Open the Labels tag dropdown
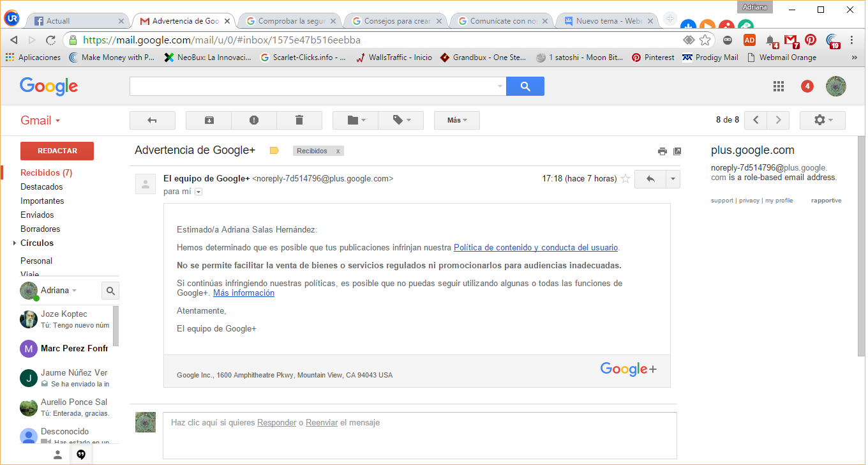The image size is (868, 465). (x=401, y=120)
